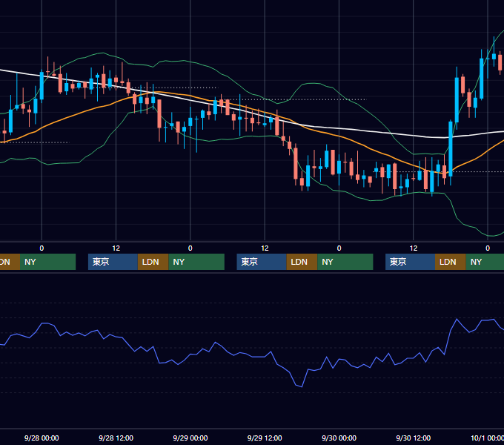The height and width of the screenshot is (445, 504).
Task: Click the 9/28 12:00 date label
Action: pyautogui.click(x=116, y=438)
